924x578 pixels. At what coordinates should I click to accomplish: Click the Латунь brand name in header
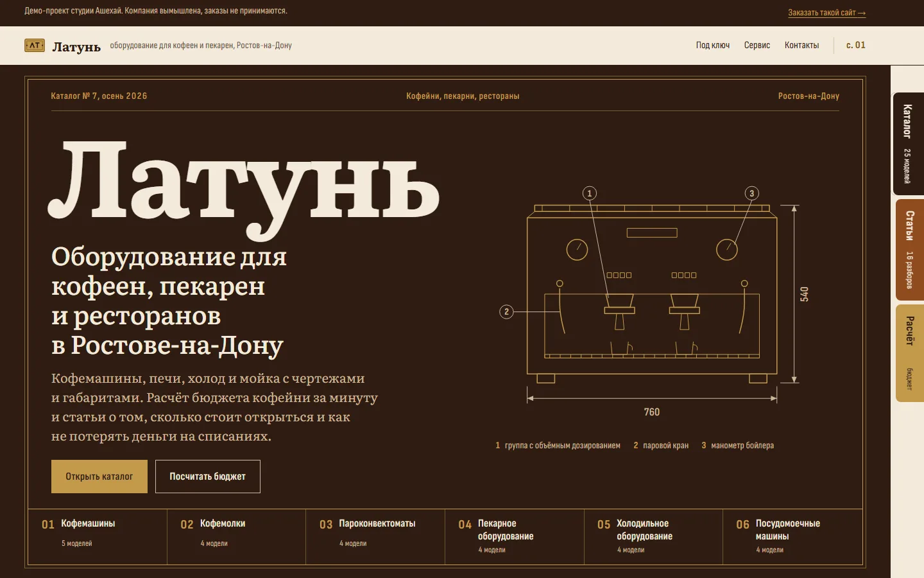76,46
